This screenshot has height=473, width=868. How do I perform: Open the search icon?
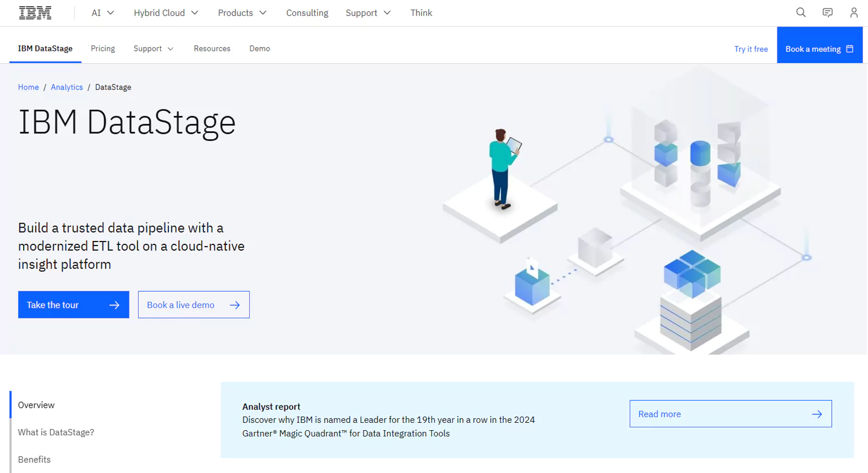pyautogui.click(x=800, y=12)
